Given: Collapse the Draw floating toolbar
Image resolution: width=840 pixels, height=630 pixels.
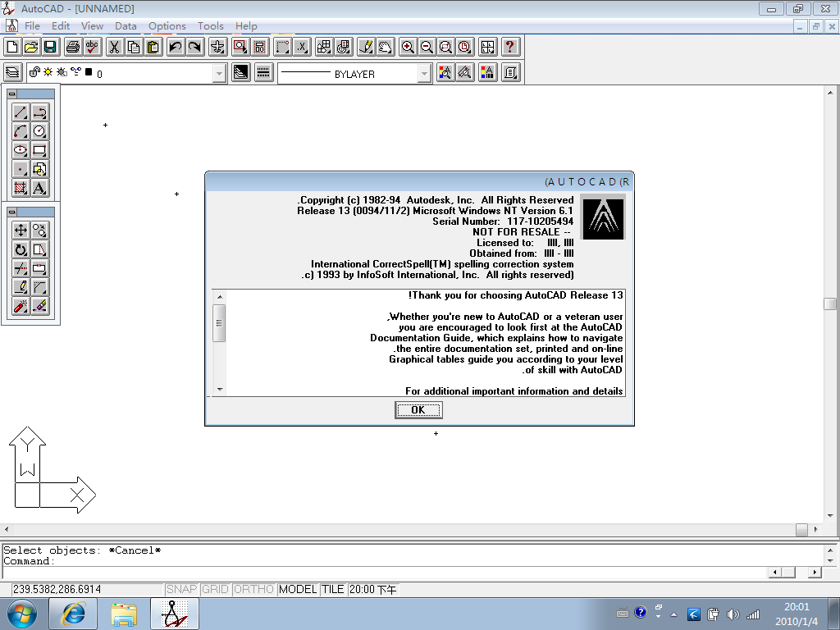Looking at the screenshot, I should pyautogui.click(x=11, y=94).
